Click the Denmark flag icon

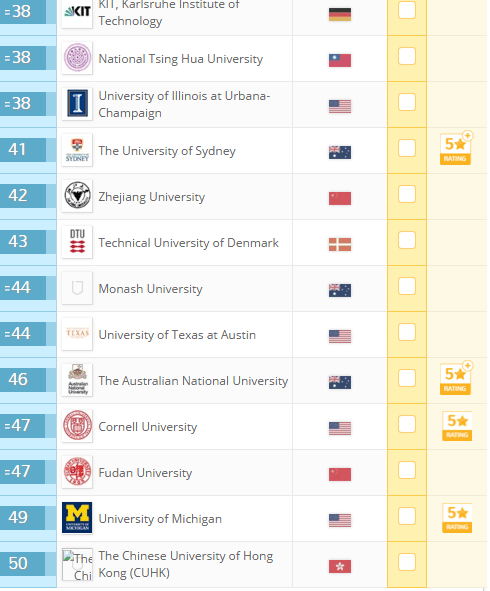340,244
